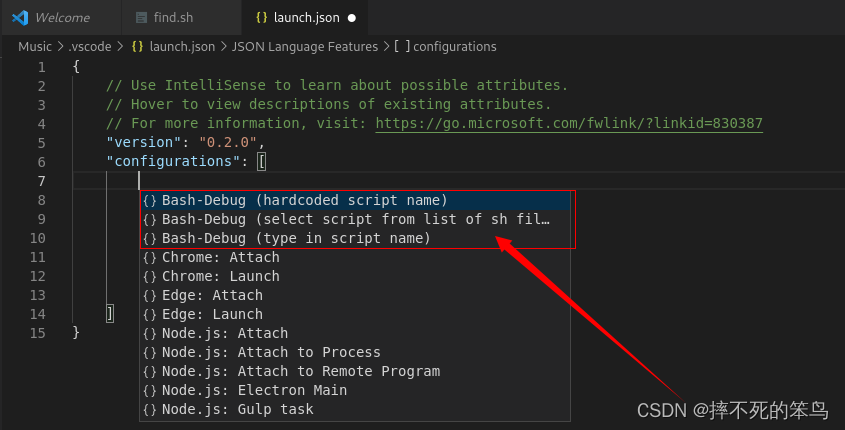Select the launch.json editor tab
Viewport: 845px width, 430px height.
(305, 18)
